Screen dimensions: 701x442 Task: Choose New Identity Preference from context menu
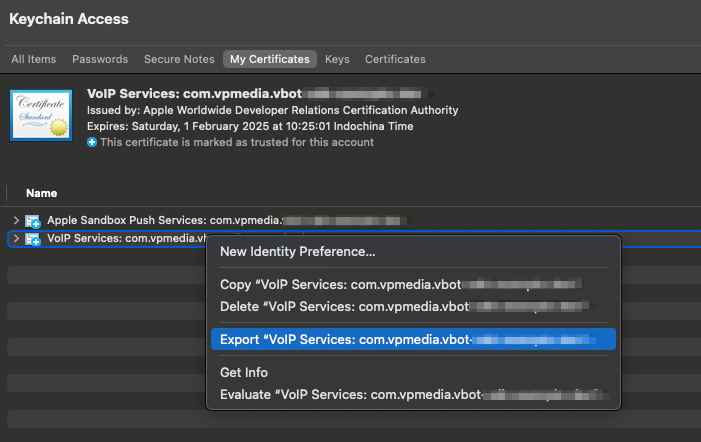[x=298, y=251]
